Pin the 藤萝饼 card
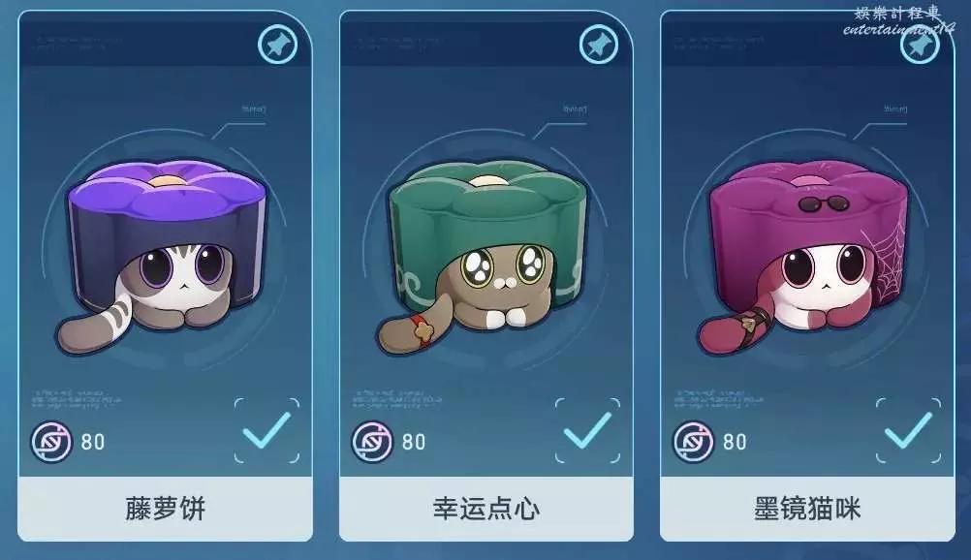Image resolution: width=971 pixels, height=560 pixels. [277, 45]
